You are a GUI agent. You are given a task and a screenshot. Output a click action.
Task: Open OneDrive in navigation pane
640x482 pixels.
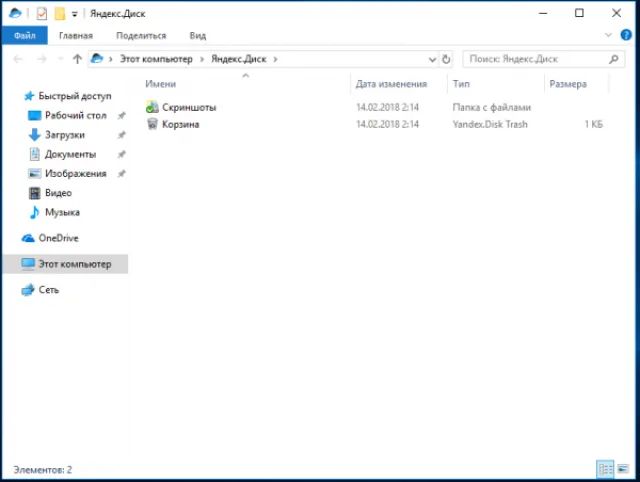[x=58, y=238]
